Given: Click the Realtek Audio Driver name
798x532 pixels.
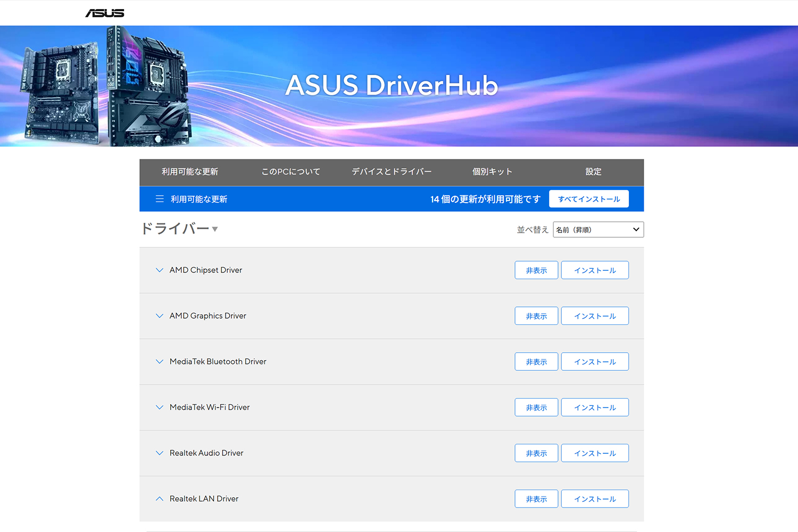Looking at the screenshot, I should 206,453.
